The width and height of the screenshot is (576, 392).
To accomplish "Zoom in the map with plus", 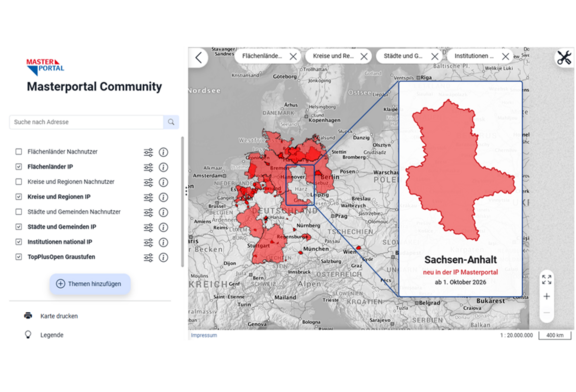I will [547, 296].
